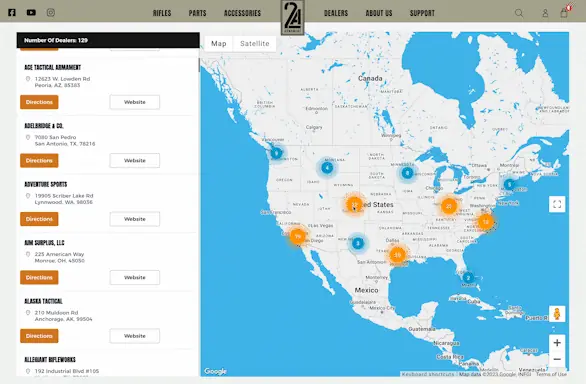586x384 pixels.
Task: Click the Street View pegman icon
Action: [x=557, y=314]
